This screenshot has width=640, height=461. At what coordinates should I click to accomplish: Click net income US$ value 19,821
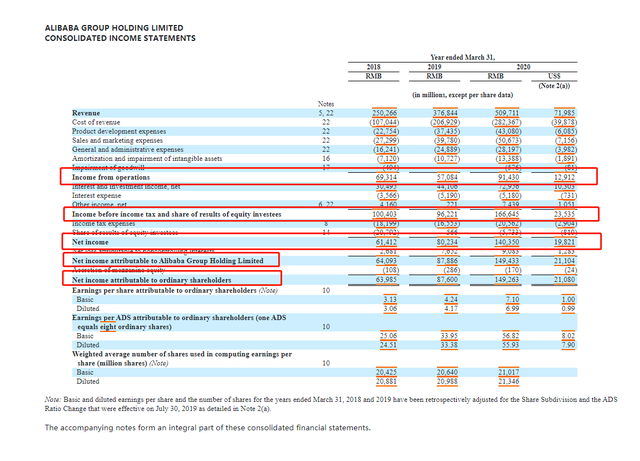tap(564, 242)
